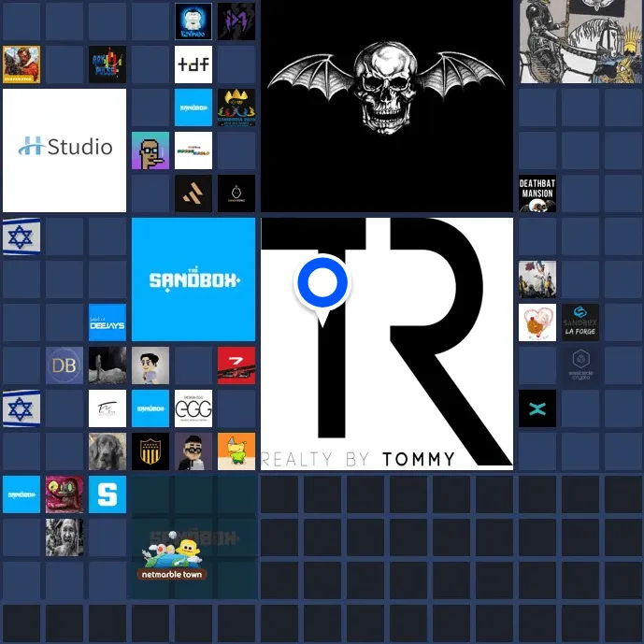The image size is (644, 644).
Task: Open the black tile with egg outline
Action: tap(236, 193)
